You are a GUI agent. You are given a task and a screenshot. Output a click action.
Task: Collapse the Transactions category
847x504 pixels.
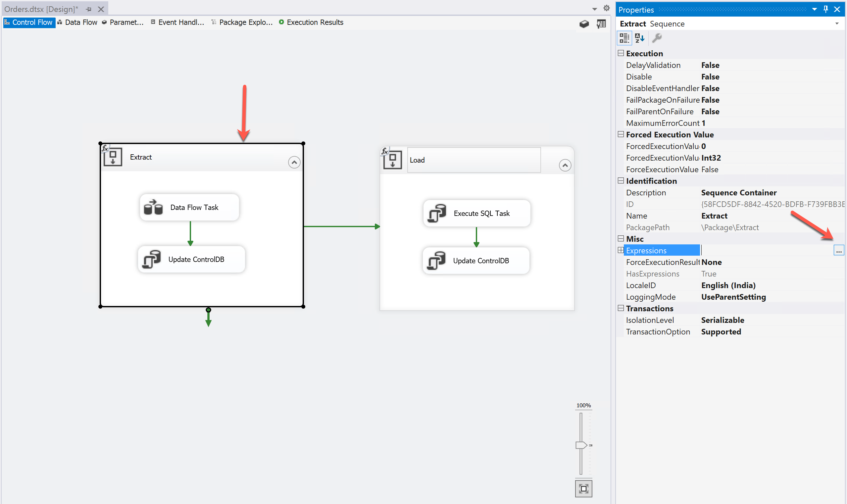pos(621,308)
